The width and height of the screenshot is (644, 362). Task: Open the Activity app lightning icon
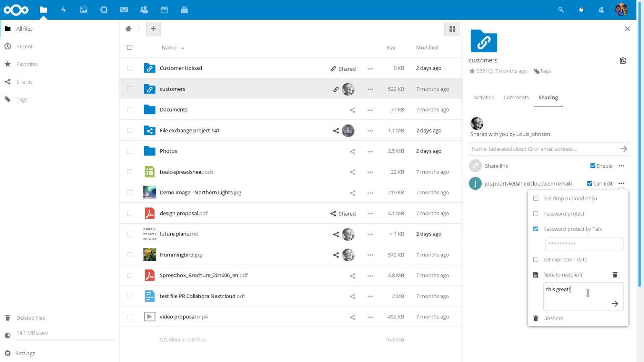coord(64,10)
